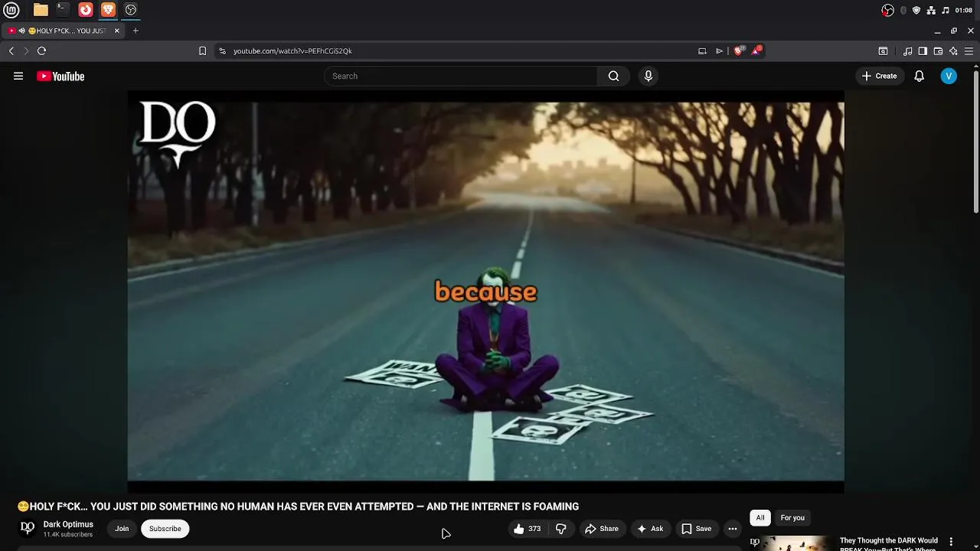Open the browser music playlist icon

click(907, 51)
